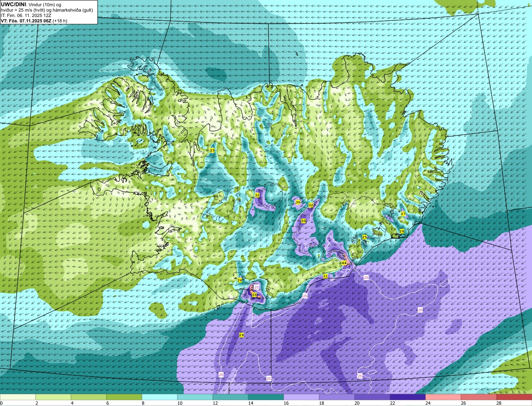Click the legend scale value 4
Screen dimensions: 532x406
(x=72, y=403)
